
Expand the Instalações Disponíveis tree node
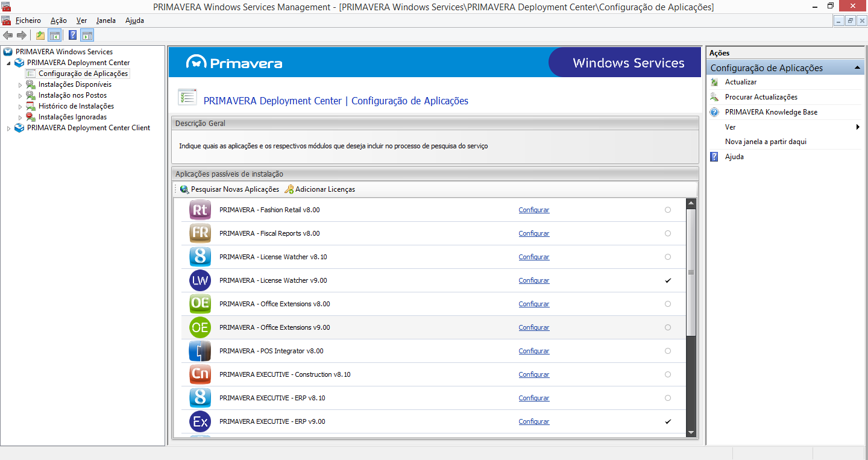tap(20, 85)
